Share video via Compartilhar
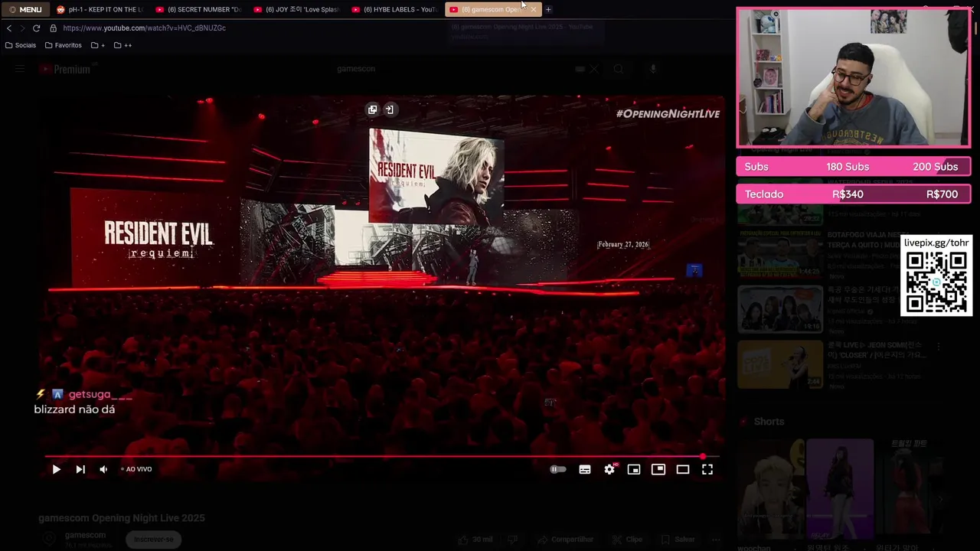Screen dimensions: 980x551 [566, 540]
